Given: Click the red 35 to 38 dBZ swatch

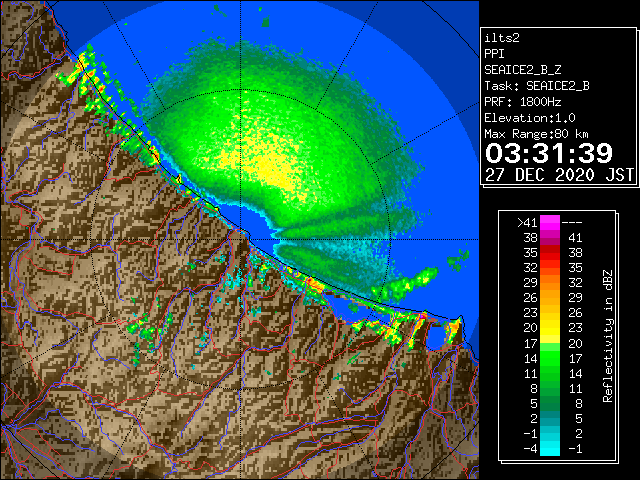Looking at the screenshot, I should pyautogui.click(x=550, y=253).
